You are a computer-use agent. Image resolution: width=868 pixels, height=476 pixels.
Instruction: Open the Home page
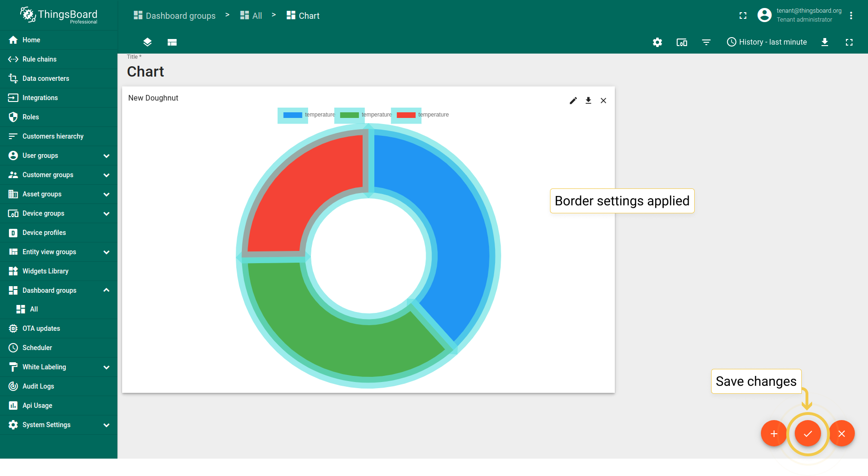pyautogui.click(x=59, y=40)
